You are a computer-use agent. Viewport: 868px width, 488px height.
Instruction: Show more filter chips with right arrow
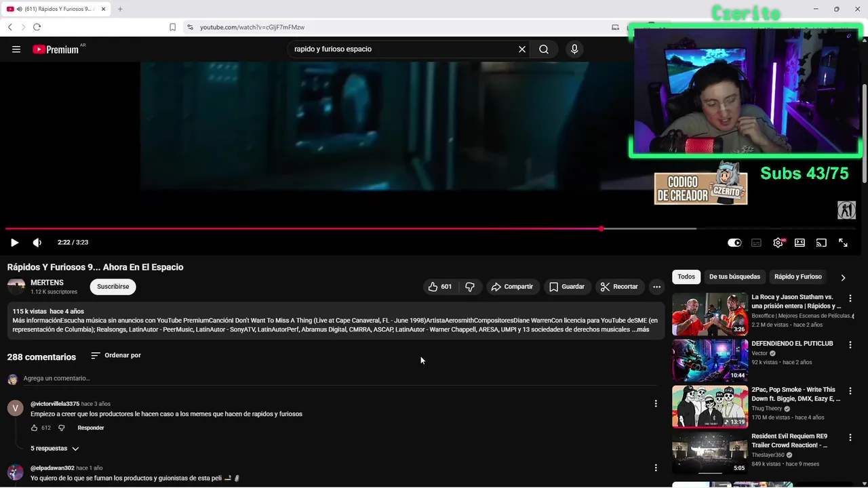point(843,277)
